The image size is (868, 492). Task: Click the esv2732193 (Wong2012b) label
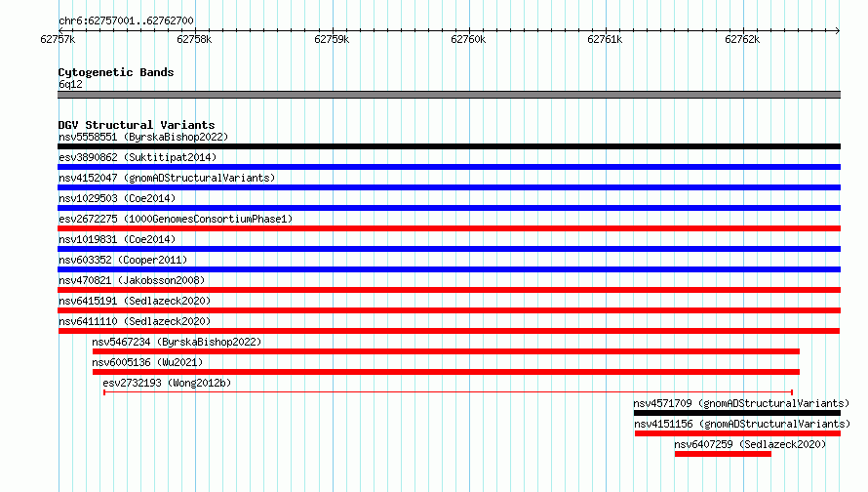tap(167, 383)
